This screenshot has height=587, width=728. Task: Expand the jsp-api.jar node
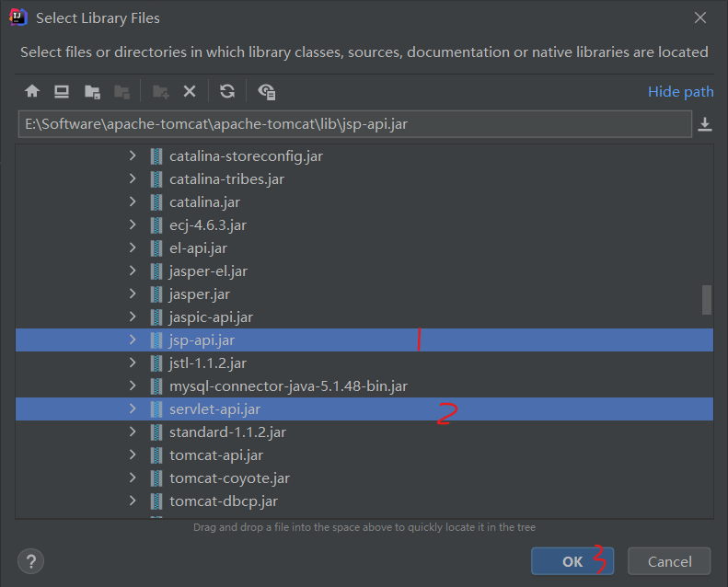133,340
